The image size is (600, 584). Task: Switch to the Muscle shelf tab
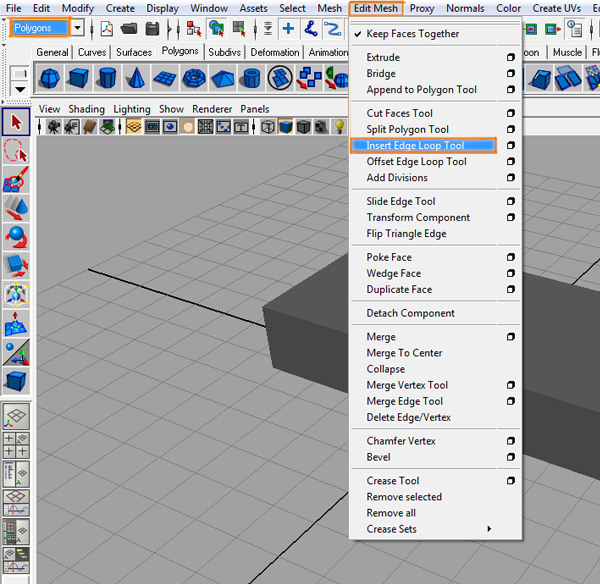(x=567, y=52)
